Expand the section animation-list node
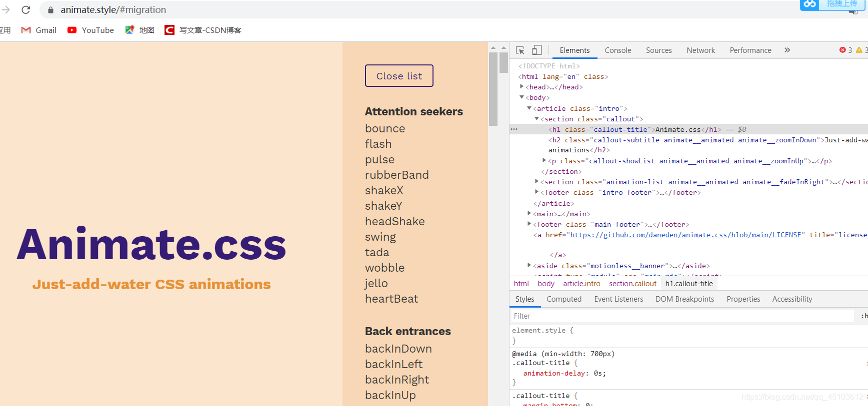Image resolution: width=868 pixels, height=406 pixels. coord(537,182)
